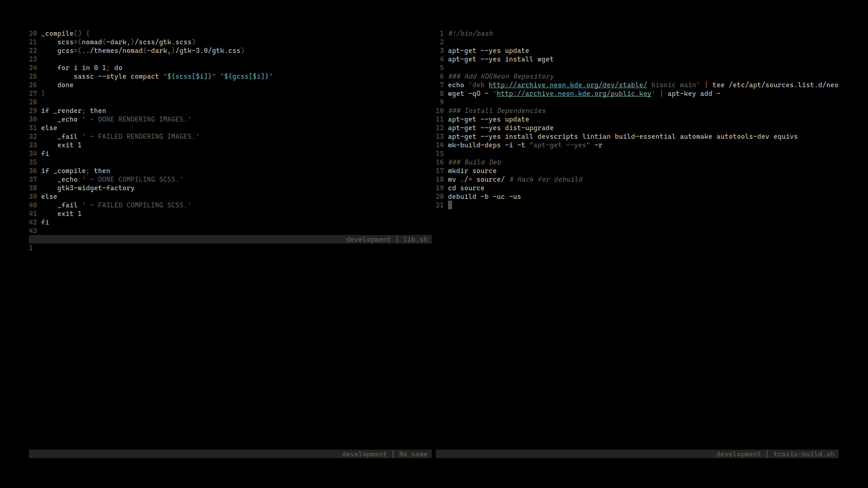Image resolution: width=868 pixels, height=488 pixels.
Task: Click the comment ### Install Dependencies
Action: pos(496,110)
